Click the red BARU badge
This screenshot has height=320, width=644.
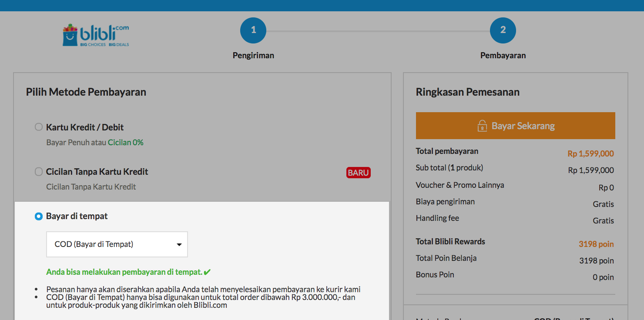tap(358, 173)
